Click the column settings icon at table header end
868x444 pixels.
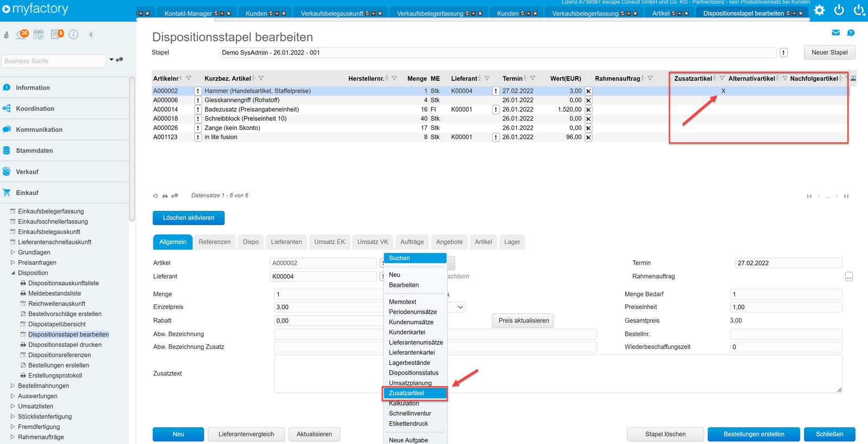coord(853,79)
